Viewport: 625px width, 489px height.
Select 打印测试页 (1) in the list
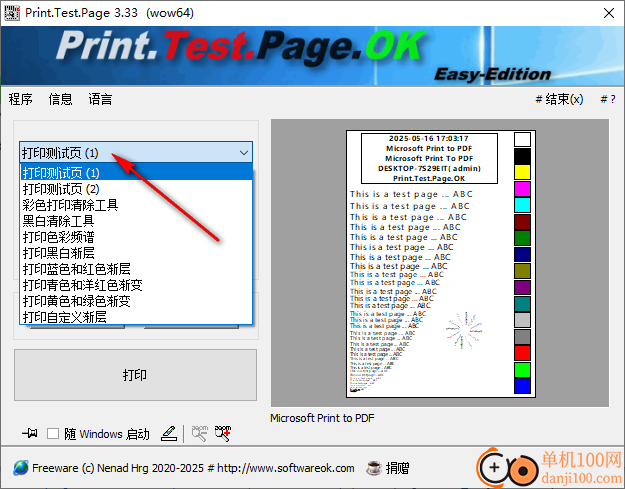pyautogui.click(x=136, y=173)
